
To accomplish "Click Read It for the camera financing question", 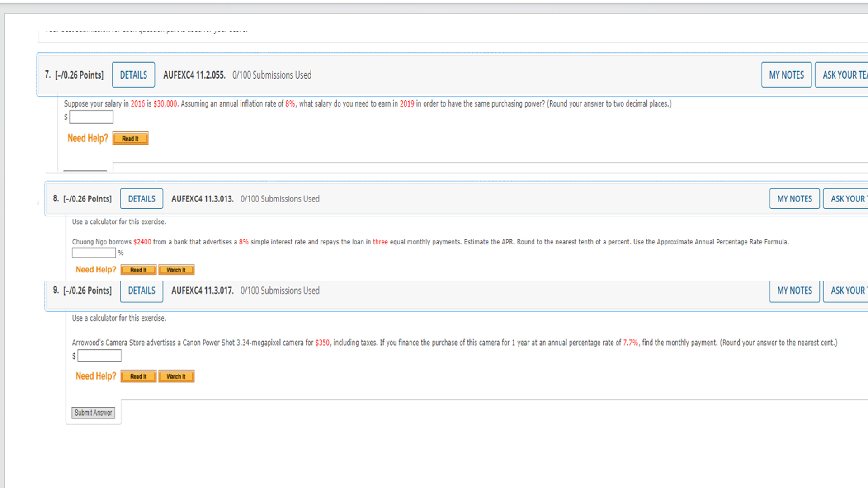I will [x=138, y=376].
